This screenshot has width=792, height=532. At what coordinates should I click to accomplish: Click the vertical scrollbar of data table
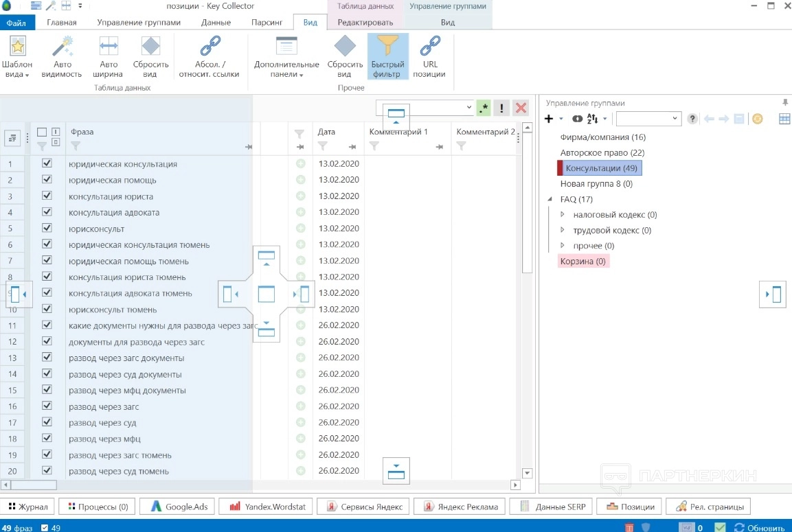[x=527, y=206]
